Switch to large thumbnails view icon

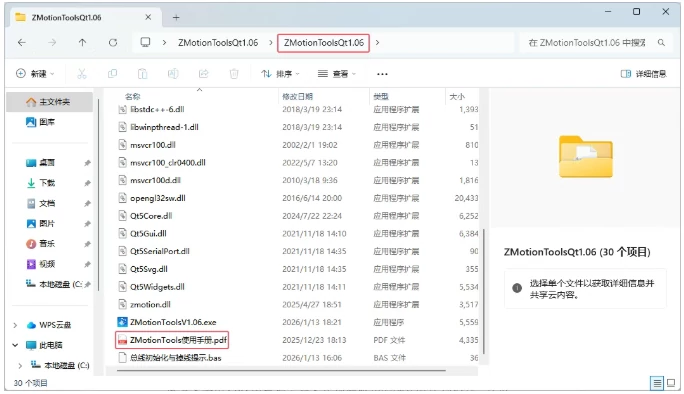671,383
